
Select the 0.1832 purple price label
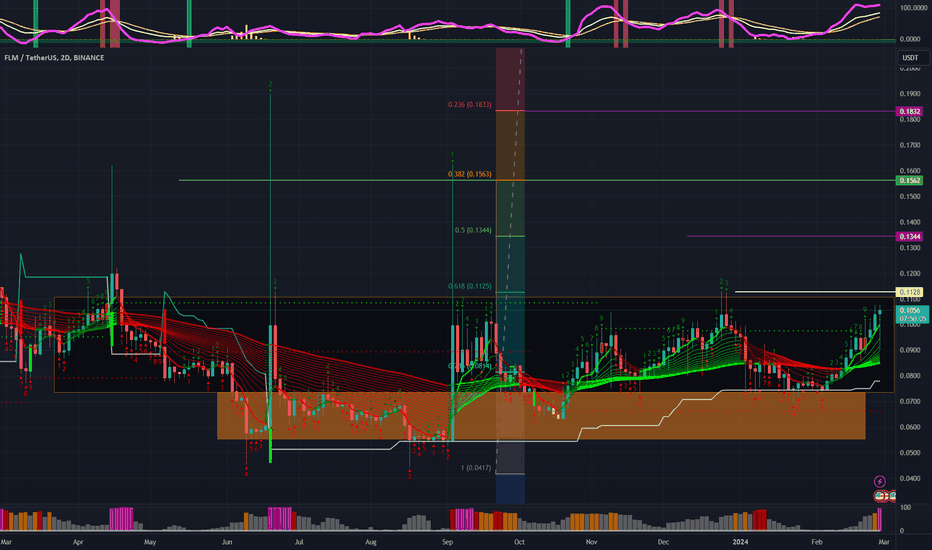[x=909, y=111]
